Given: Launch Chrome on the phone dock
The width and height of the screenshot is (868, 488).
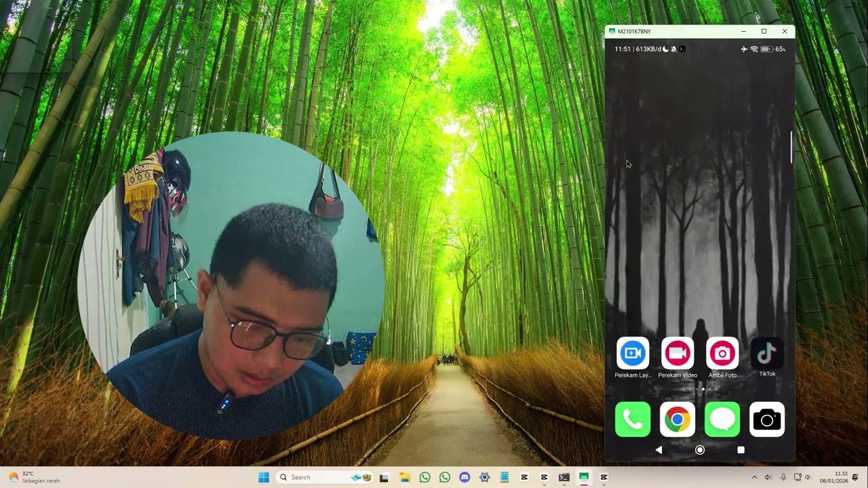Looking at the screenshot, I should pyautogui.click(x=677, y=420).
